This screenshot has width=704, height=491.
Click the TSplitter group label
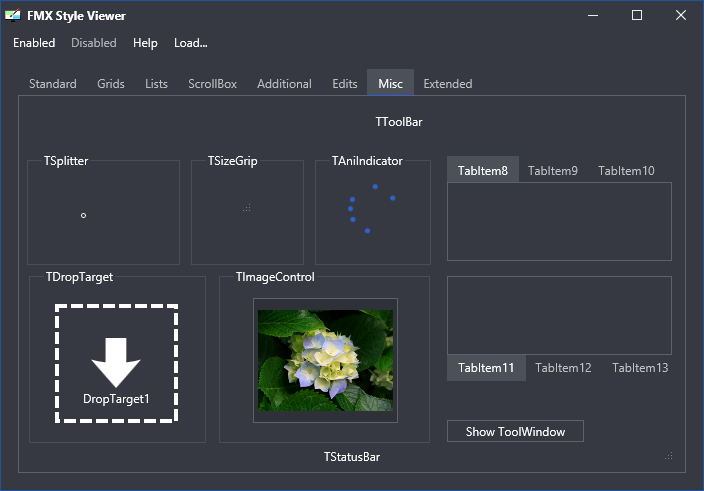tap(66, 161)
